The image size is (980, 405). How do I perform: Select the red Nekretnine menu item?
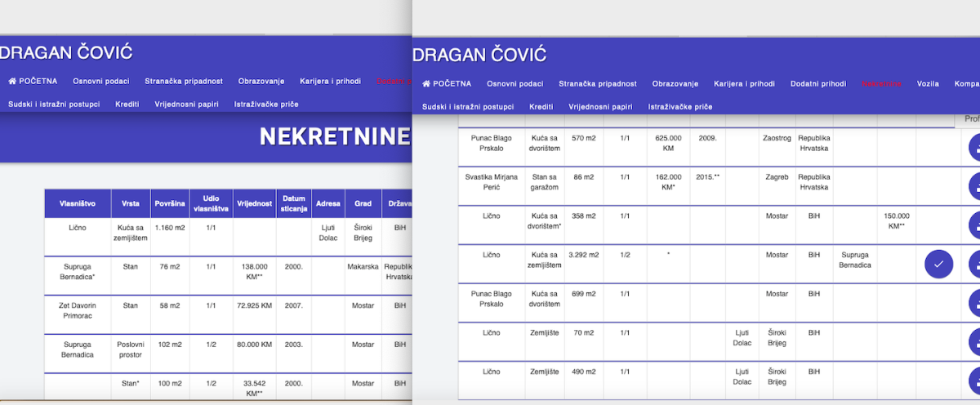882,83
